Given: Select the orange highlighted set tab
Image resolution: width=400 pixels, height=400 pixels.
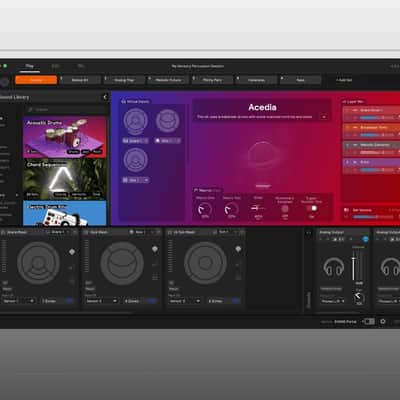Looking at the screenshot, I should coord(36,80).
